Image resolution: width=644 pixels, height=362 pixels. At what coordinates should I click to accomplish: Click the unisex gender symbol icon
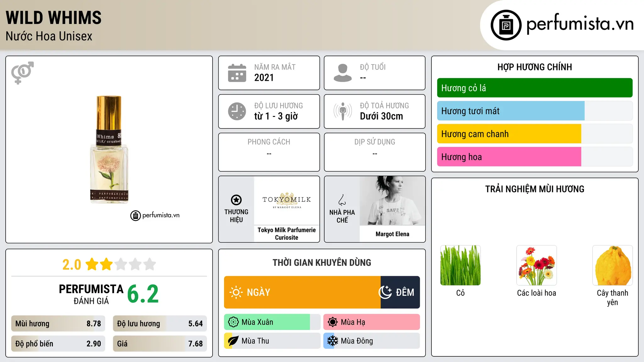22,73
